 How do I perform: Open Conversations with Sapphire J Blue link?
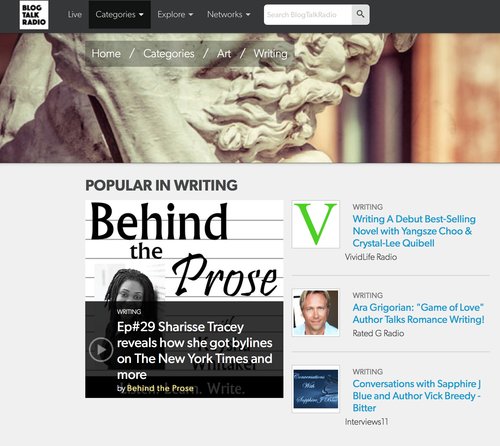417,396
